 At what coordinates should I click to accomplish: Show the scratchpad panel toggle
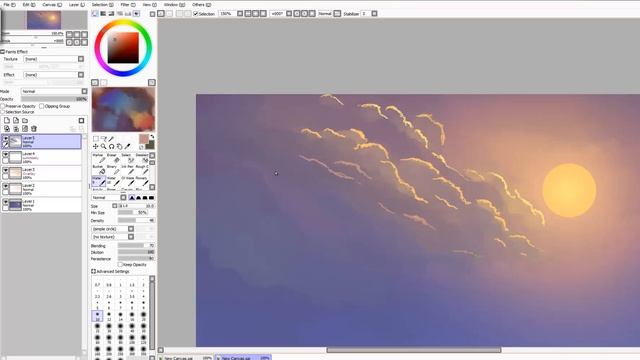coord(136,13)
